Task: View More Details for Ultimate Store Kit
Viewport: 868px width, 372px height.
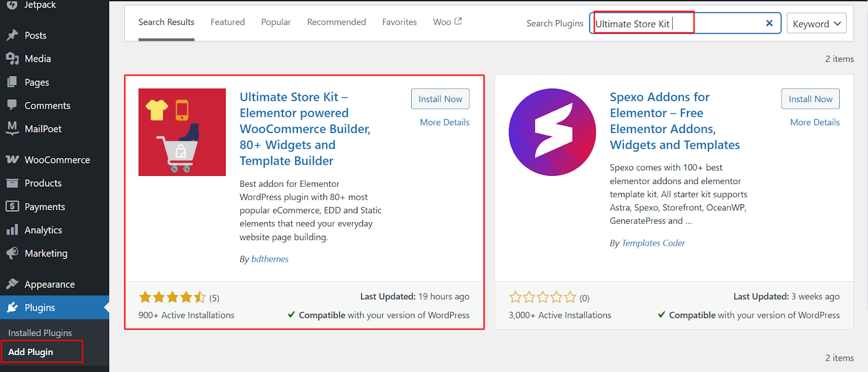Action: (x=445, y=123)
